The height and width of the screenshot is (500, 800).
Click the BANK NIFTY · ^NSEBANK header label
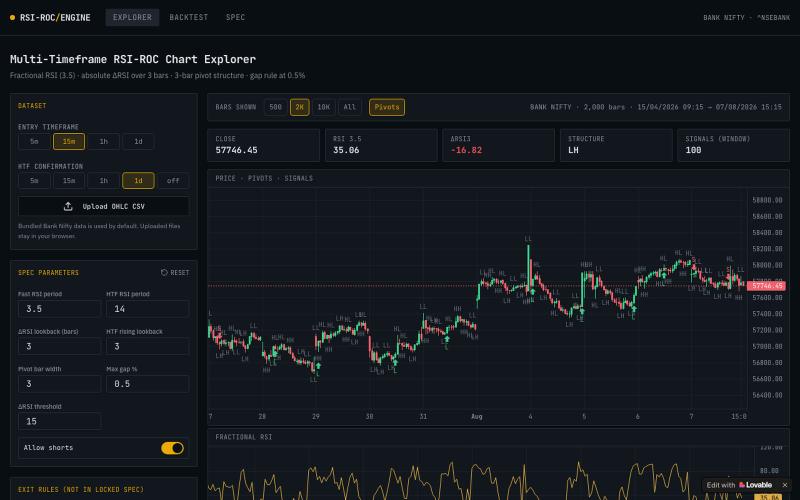point(746,17)
